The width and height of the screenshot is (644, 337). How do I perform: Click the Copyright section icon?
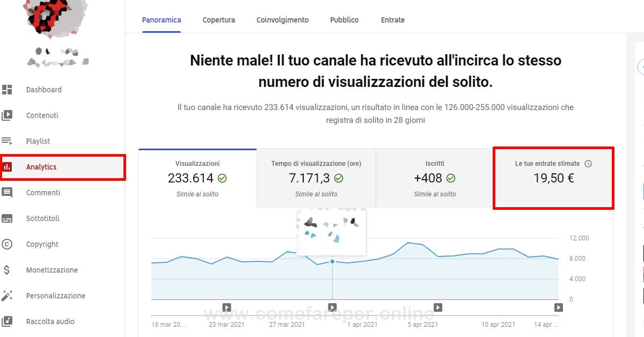[9, 244]
